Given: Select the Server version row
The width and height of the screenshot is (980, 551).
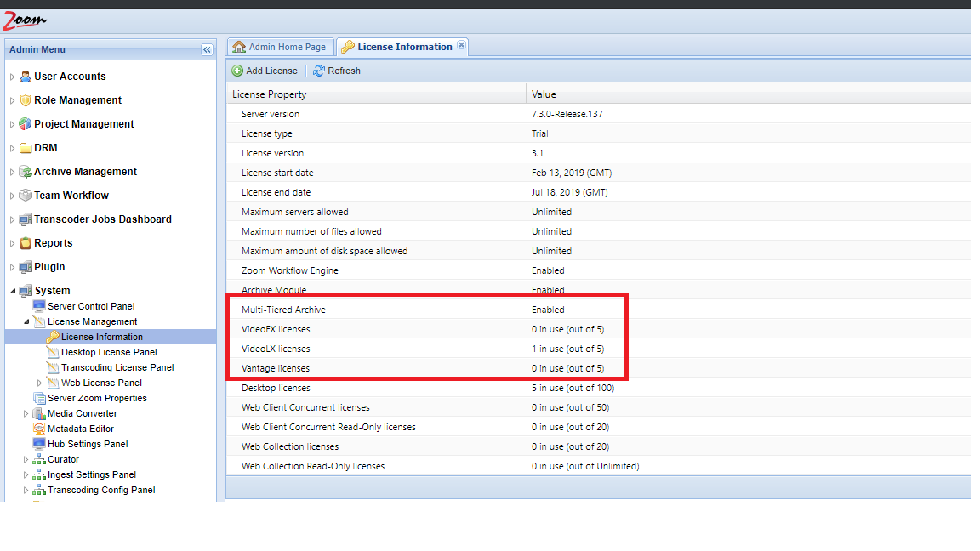Looking at the screenshot, I should [599, 114].
